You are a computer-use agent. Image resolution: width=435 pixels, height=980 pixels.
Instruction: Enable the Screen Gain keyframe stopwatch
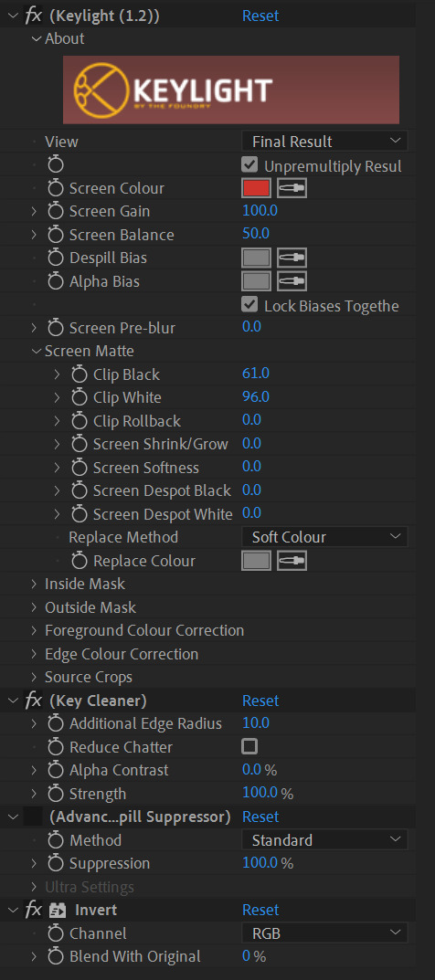coord(56,211)
